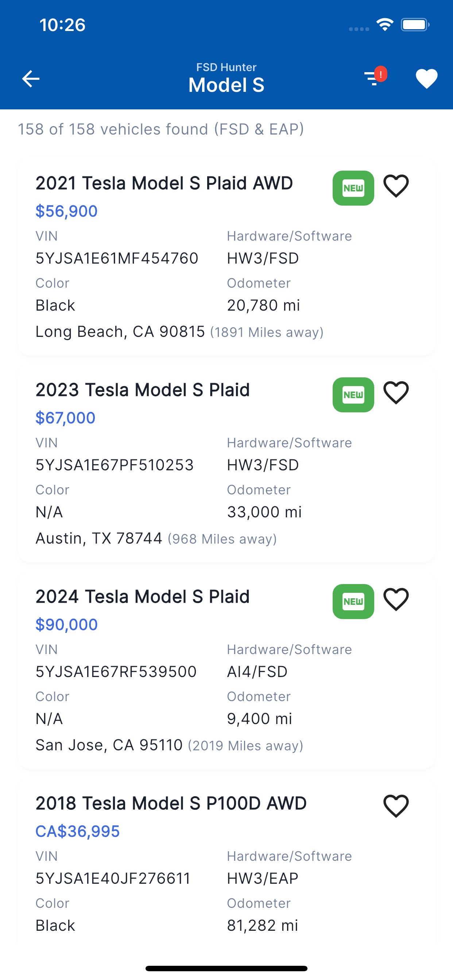Go back using the arrow icon
453x980 pixels.
coord(31,79)
